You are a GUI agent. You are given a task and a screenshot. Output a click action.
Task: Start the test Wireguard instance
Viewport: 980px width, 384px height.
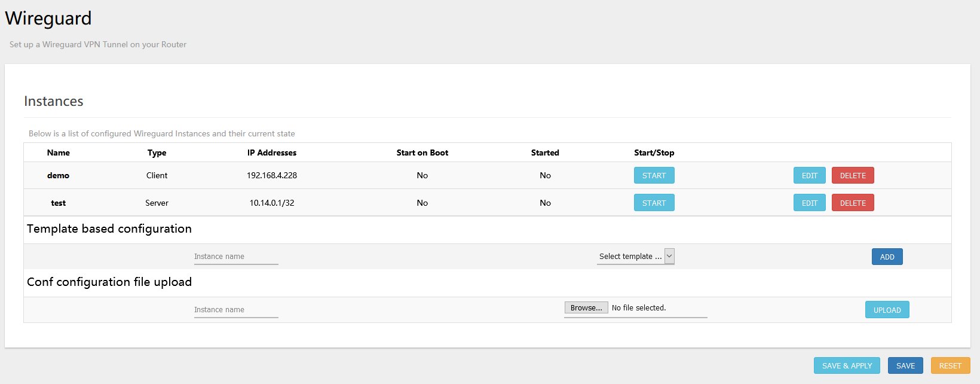point(654,203)
